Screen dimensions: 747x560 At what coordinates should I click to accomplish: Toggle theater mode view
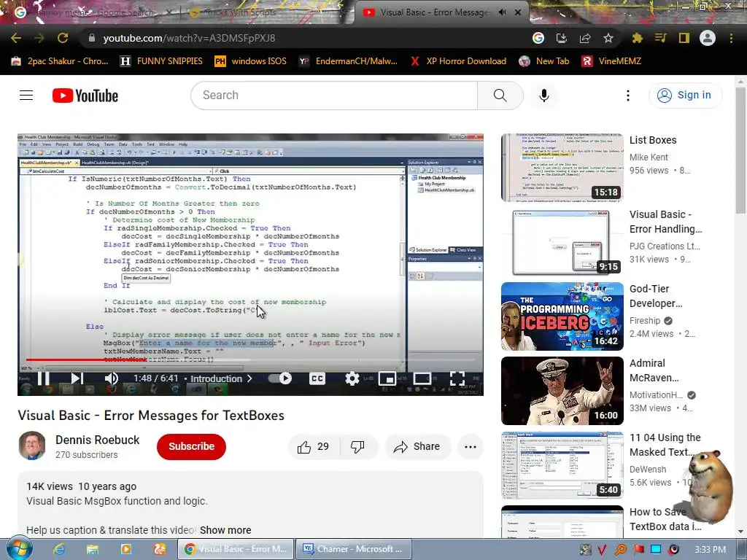[422, 378]
